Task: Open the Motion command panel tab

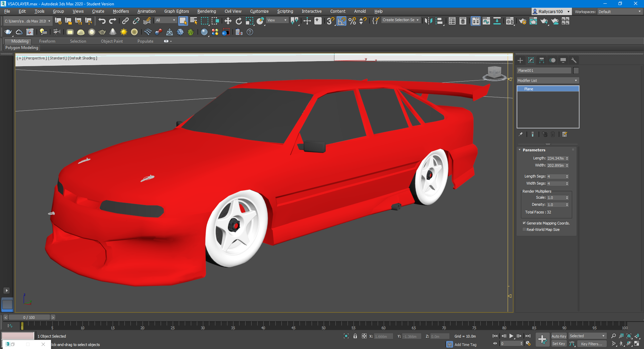Action: tap(552, 60)
